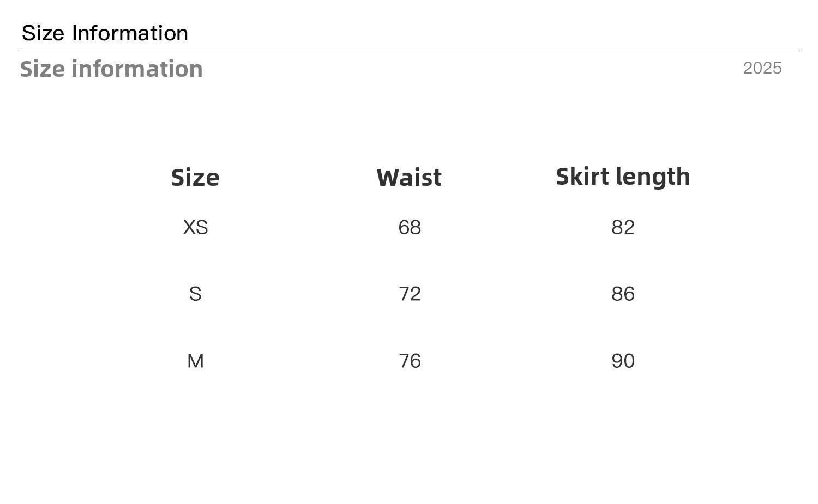Select the "Size" column header

(x=195, y=178)
